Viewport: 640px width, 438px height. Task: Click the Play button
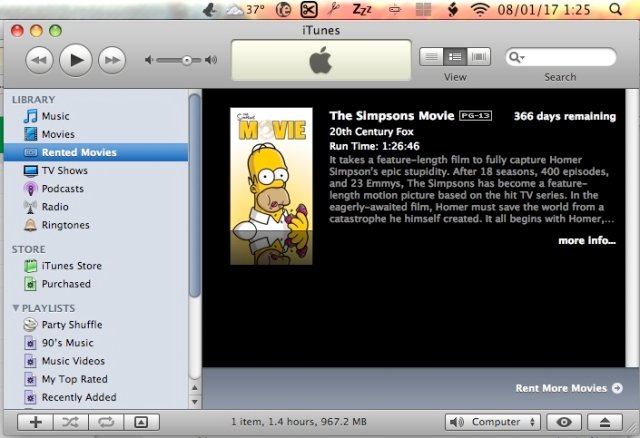tap(75, 60)
